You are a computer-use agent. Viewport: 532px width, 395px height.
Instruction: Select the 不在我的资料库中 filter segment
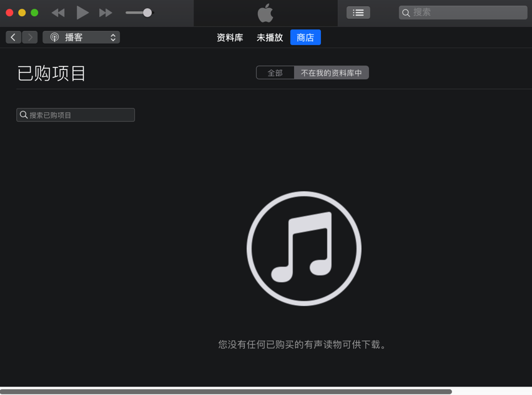tap(331, 72)
